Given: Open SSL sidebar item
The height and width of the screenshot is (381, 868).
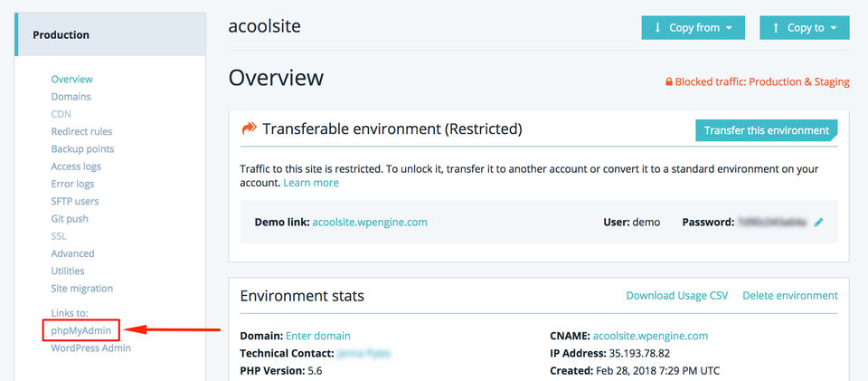Looking at the screenshot, I should click(59, 236).
